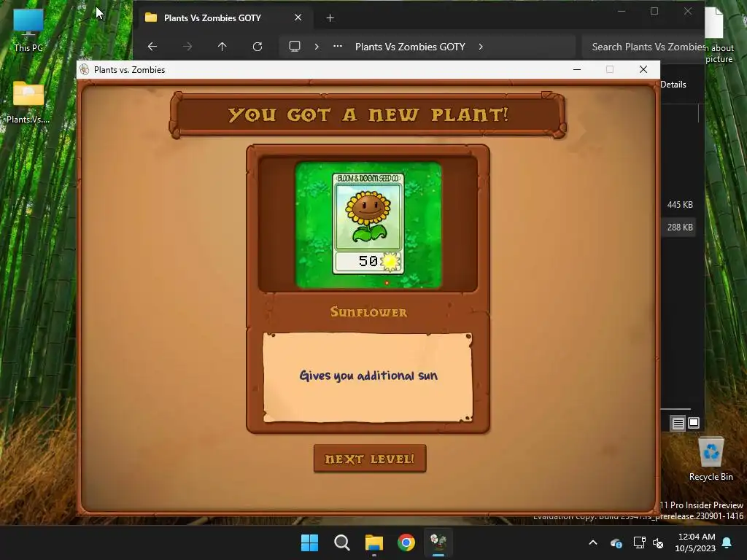The height and width of the screenshot is (560, 747).
Task: Click the monitor icon in address bar
Action: coord(295,47)
